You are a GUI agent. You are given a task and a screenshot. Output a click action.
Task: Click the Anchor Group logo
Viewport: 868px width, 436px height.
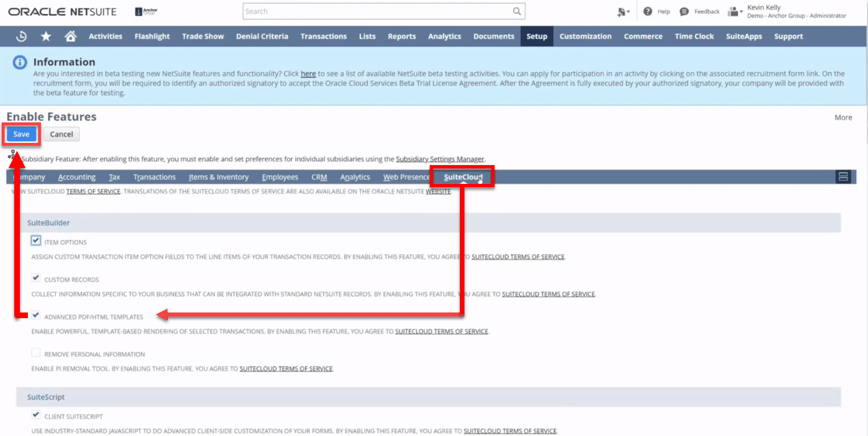click(x=147, y=11)
